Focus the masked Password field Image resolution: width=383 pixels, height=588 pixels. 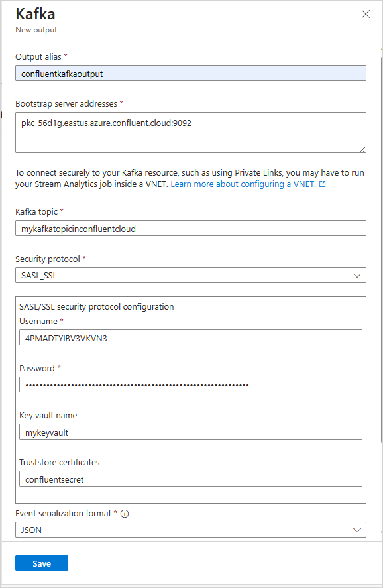(190, 384)
